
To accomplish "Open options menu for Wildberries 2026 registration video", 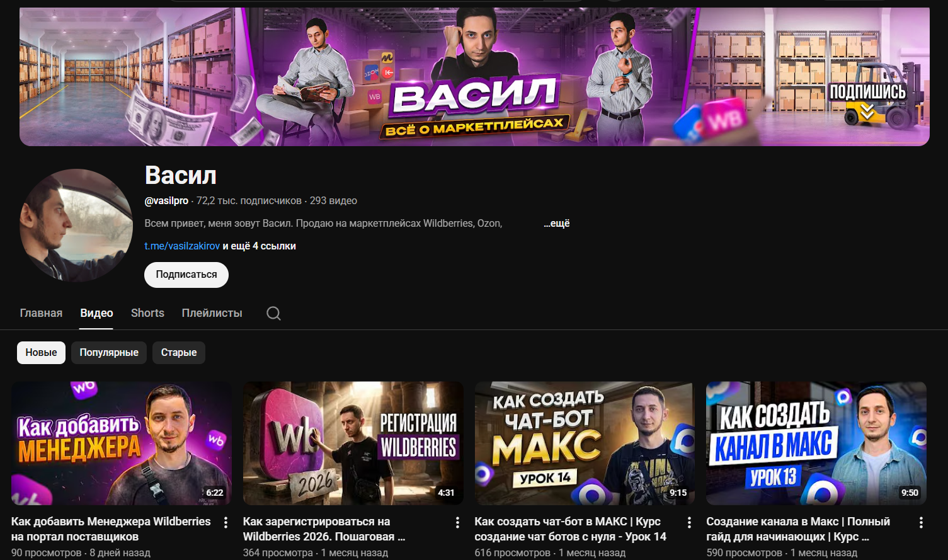I will tap(457, 522).
